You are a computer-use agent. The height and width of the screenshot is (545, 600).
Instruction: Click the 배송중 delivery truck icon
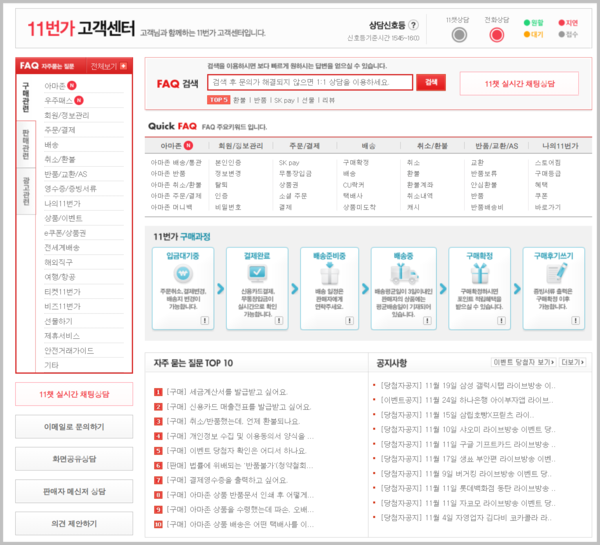404,274
